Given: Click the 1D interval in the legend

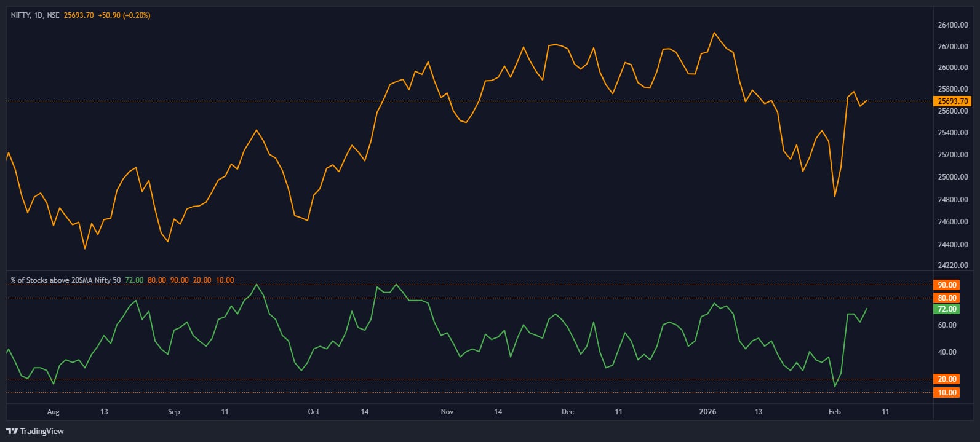Looking at the screenshot, I should (x=39, y=15).
